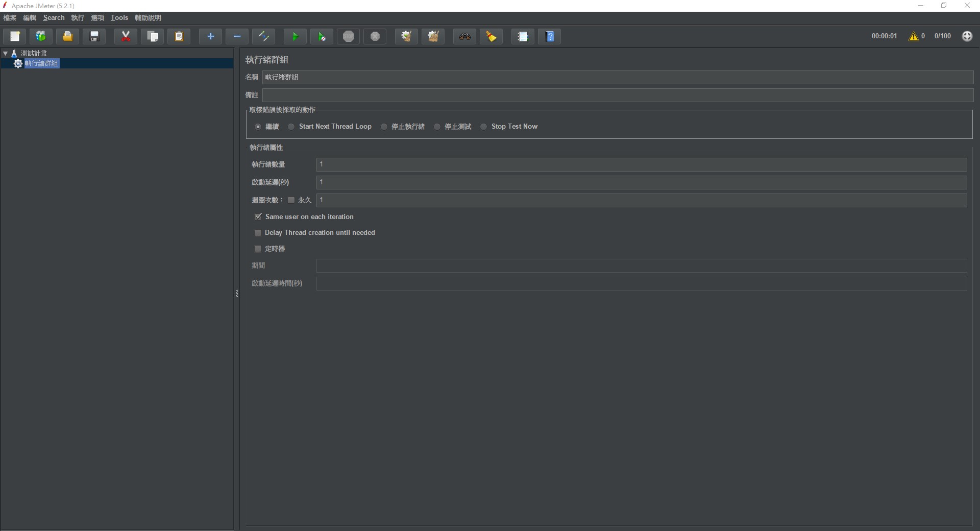Click the blue Help question icon
This screenshot has height=531, width=980.
[x=550, y=36]
